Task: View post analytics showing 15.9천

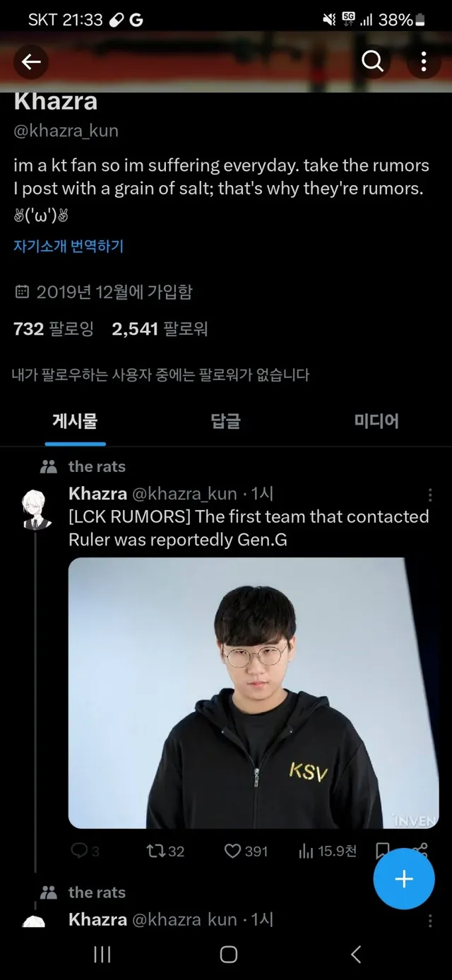Action: pos(327,851)
